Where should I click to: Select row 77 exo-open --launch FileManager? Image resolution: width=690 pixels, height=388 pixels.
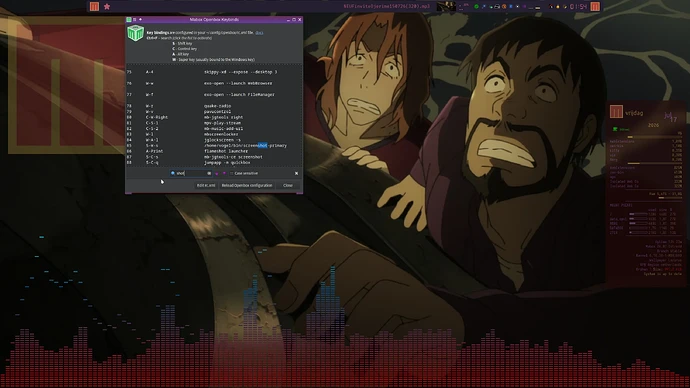[214, 95]
